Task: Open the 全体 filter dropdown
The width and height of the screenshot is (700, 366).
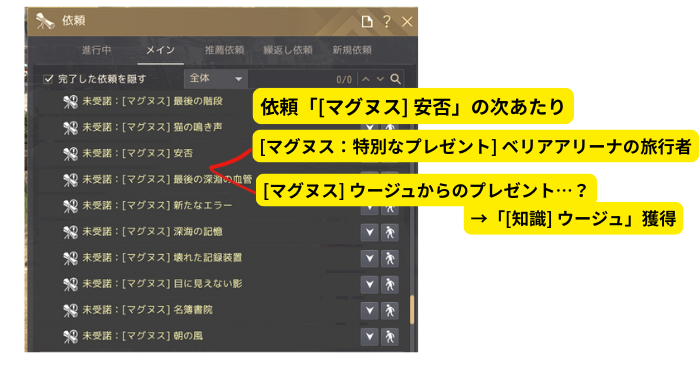Action: coord(216,79)
